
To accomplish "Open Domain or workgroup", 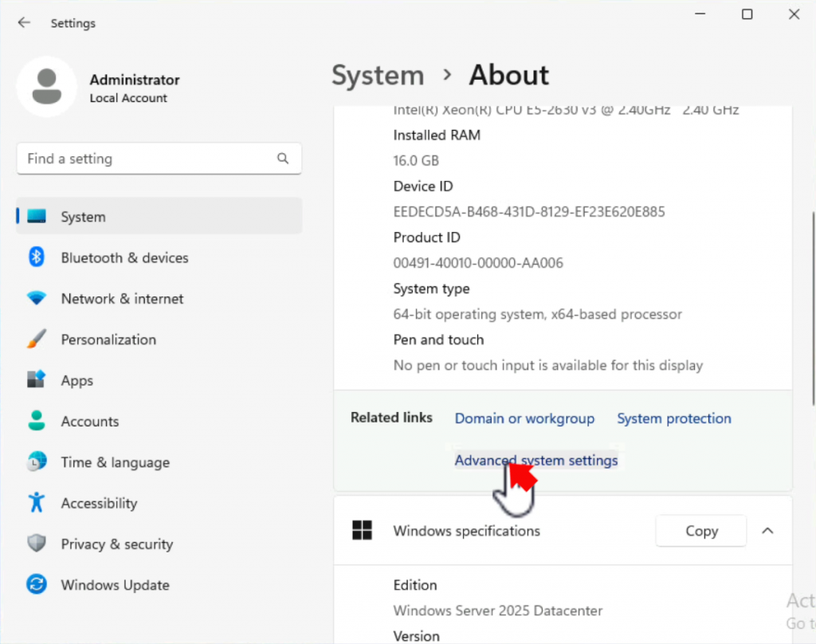I will pos(524,418).
